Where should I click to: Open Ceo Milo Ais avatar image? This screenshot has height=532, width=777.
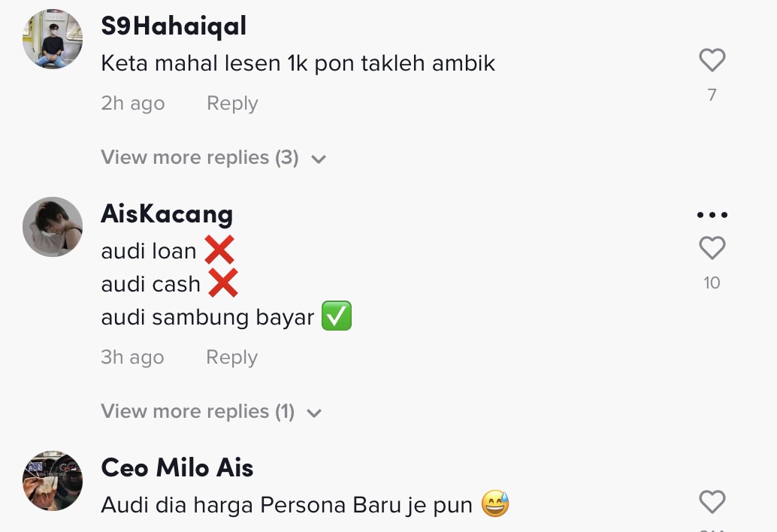click(x=53, y=480)
